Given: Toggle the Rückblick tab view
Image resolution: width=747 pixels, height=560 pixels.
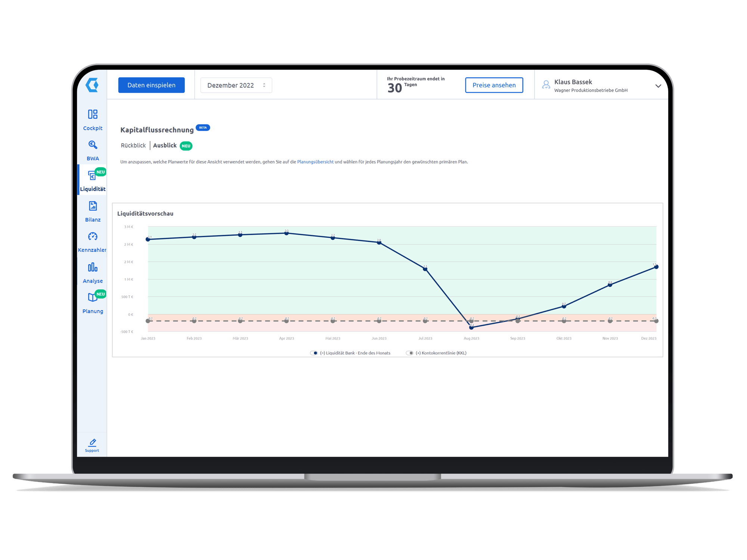Looking at the screenshot, I should point(132,146).
